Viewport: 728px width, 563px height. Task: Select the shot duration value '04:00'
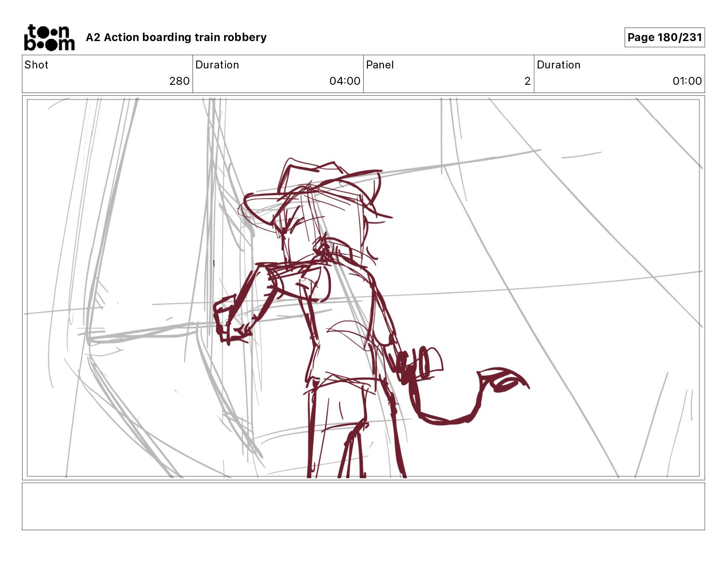click(x=345, y=81)
